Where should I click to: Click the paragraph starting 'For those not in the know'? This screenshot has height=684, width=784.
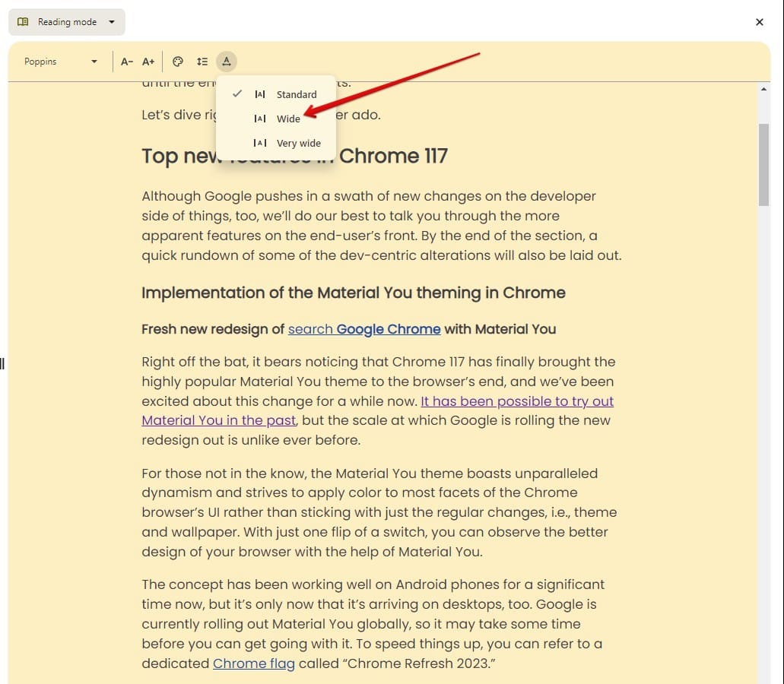[x=379, y=513]
